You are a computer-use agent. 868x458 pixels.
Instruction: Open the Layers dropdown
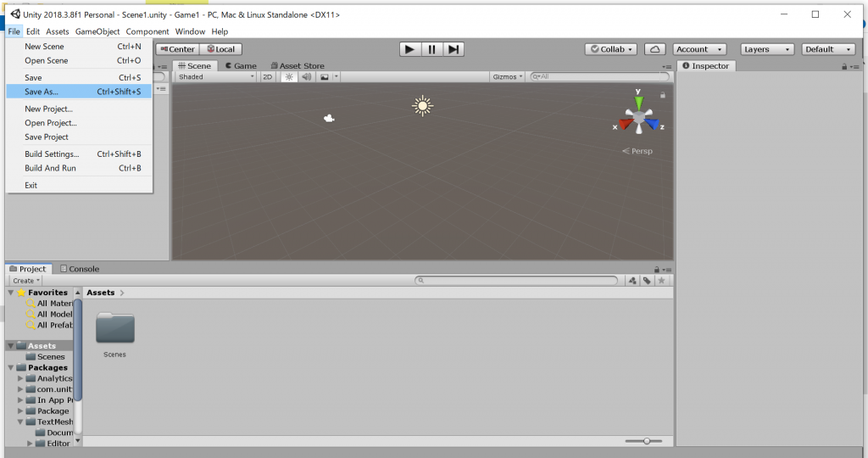[x=767, y=49]
